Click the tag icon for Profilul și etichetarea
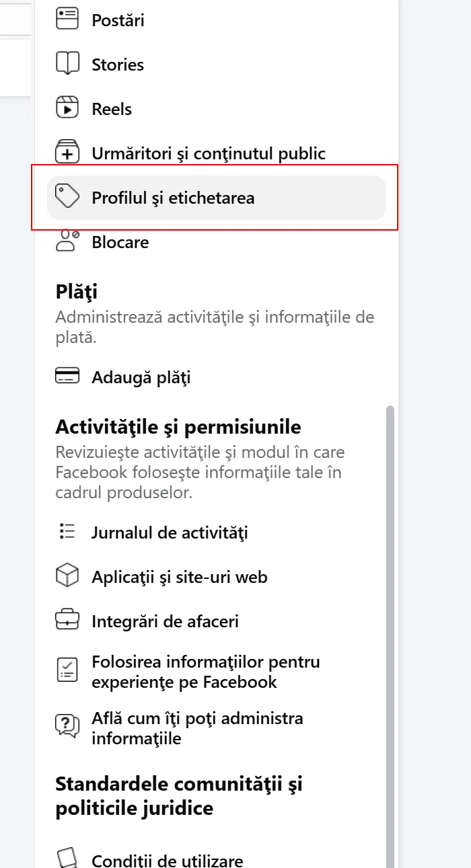This screenshot has width=471, height=868. [x=67, y=198]
